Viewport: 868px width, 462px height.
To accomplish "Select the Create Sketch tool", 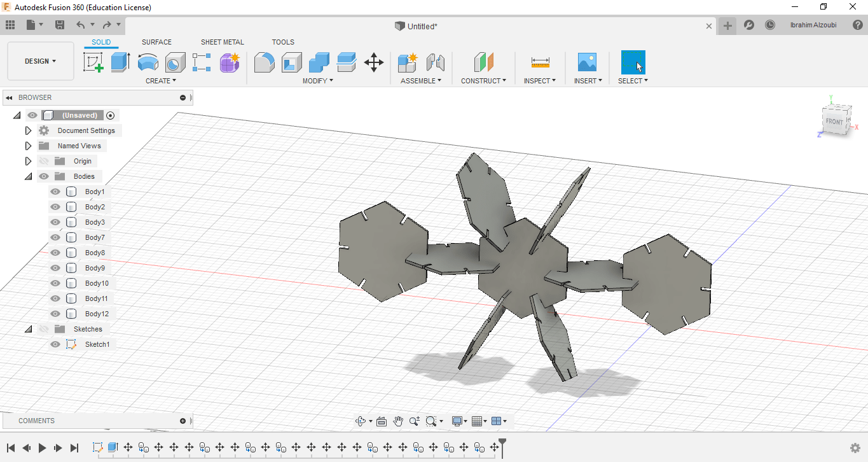I will pos(93,62).
